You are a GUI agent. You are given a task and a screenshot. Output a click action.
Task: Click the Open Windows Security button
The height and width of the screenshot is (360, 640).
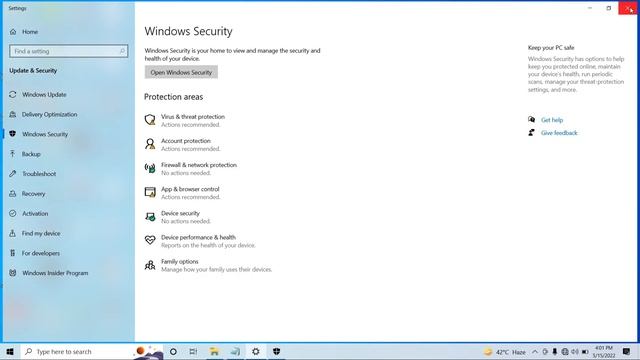click(181, 72)
